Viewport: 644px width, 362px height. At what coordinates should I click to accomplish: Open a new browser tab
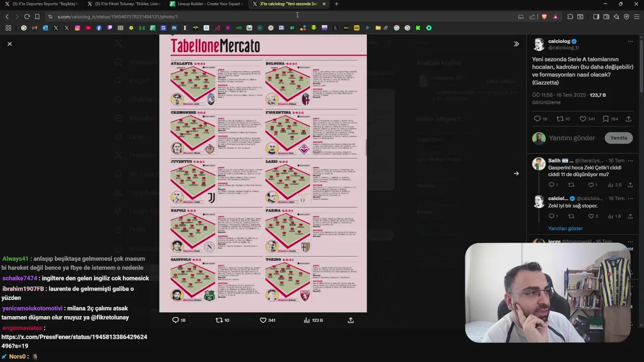pos(337,4)
